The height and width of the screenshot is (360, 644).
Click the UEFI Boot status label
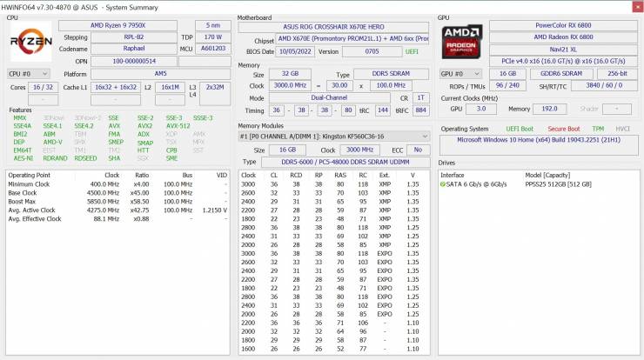520,129
